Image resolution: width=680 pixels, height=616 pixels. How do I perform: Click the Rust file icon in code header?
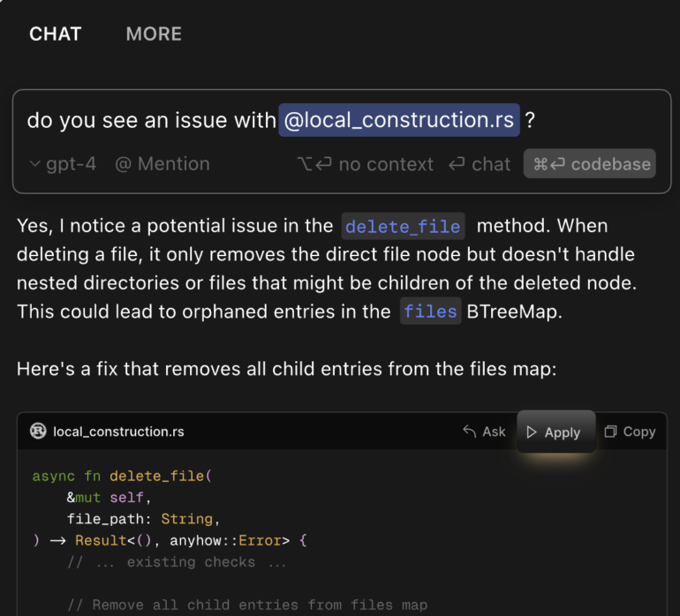[38, 432]
